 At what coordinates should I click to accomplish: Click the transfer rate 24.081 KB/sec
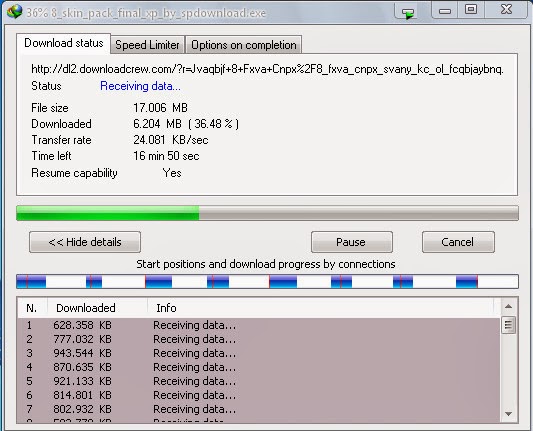[171, 140]
